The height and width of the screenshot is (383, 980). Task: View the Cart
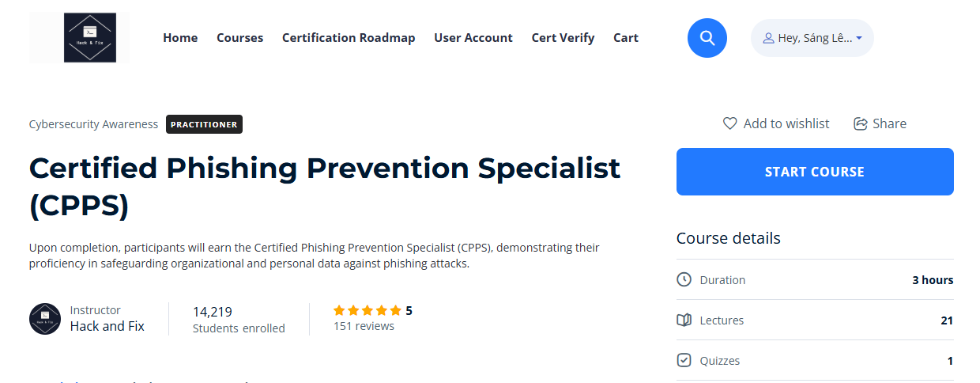tap(626, 38)
